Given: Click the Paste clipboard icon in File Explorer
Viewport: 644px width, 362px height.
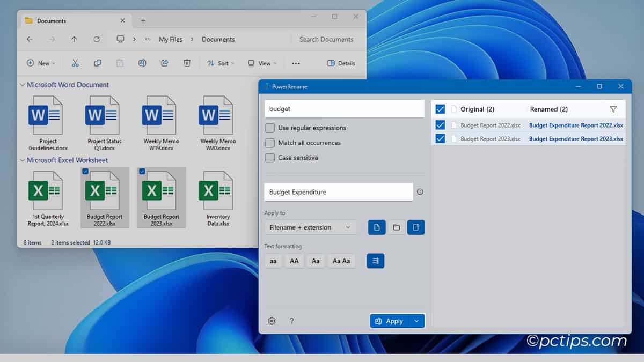Looking at the screenshot, I should 120,63.
